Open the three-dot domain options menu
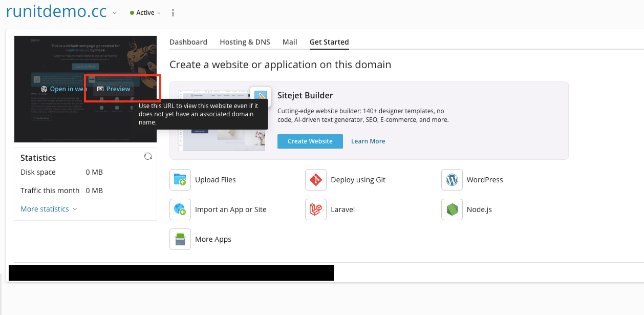Screen dimensions: 644x315 point(173,13)
